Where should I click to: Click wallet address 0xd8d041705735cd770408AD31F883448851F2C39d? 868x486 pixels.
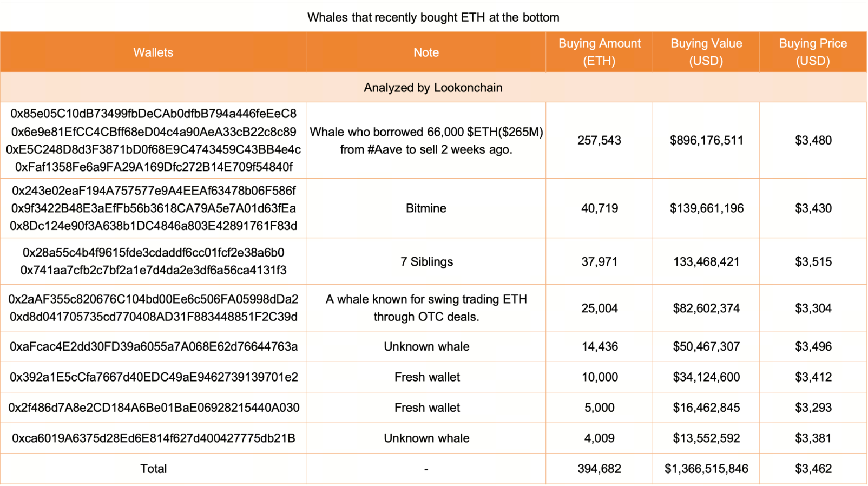[154, 317]
